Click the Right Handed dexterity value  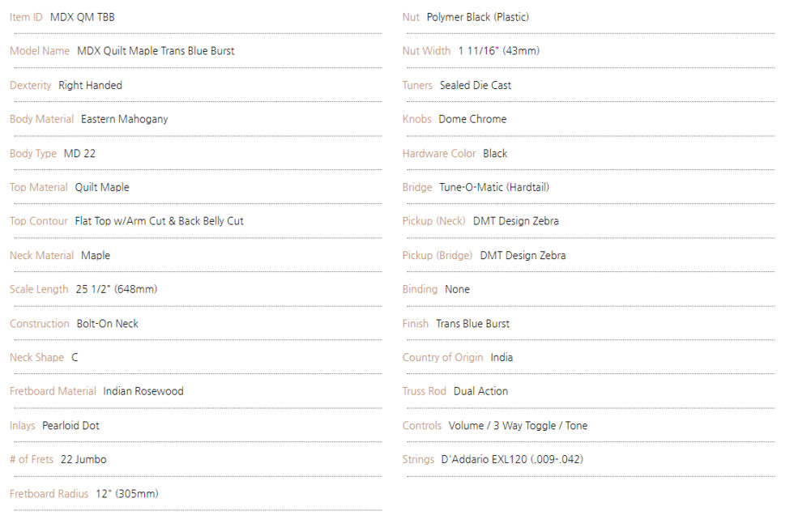[90, 85]
